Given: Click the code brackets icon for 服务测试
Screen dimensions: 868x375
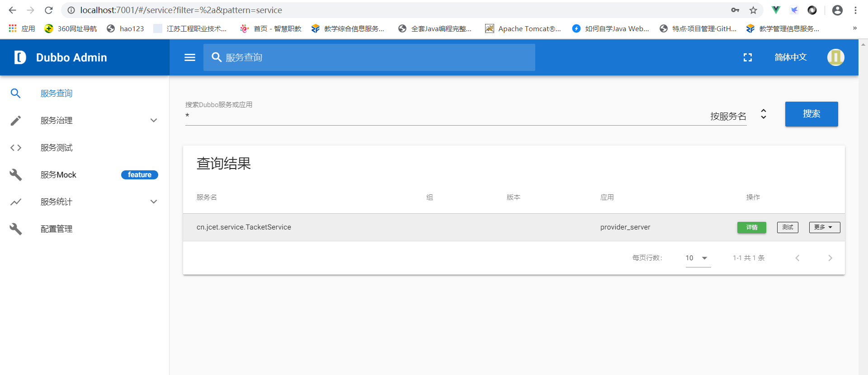Looking at the screenshot, I should pos(16,148).
